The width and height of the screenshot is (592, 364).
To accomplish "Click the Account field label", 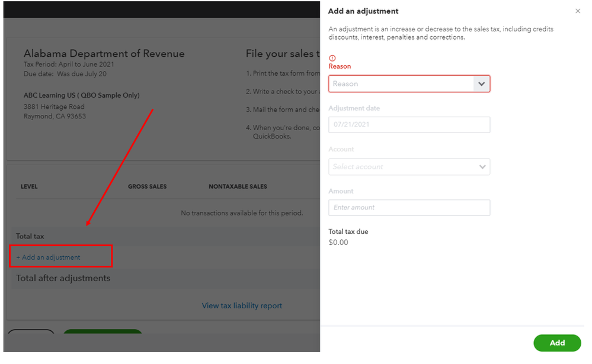I will coord(341,149).
